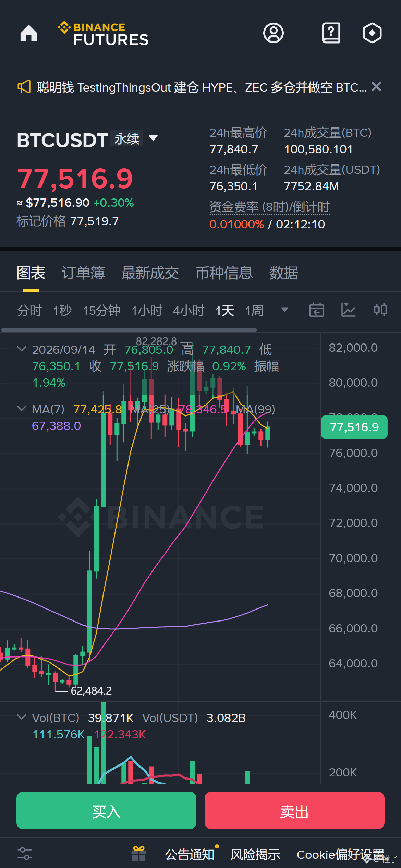Switch to the 订单簿 tab
Screen dimensions: 401x868
pyautogui.click(x=83, y=273)
